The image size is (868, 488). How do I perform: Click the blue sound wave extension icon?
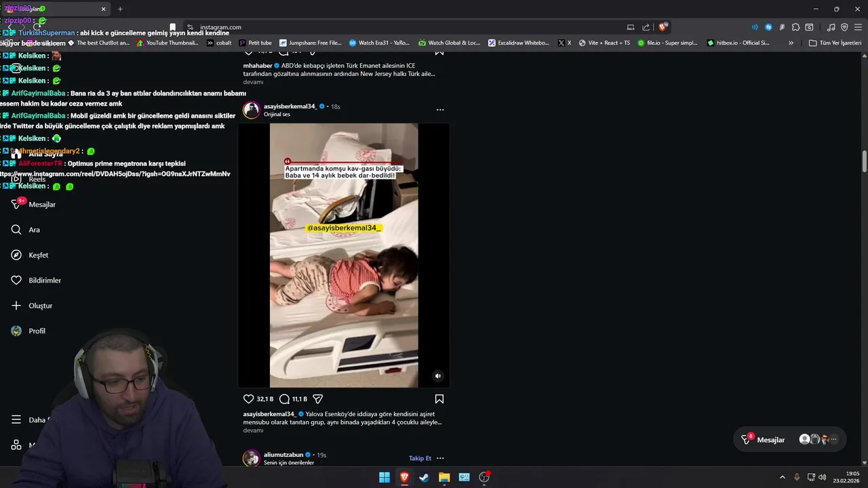[755, 27]
